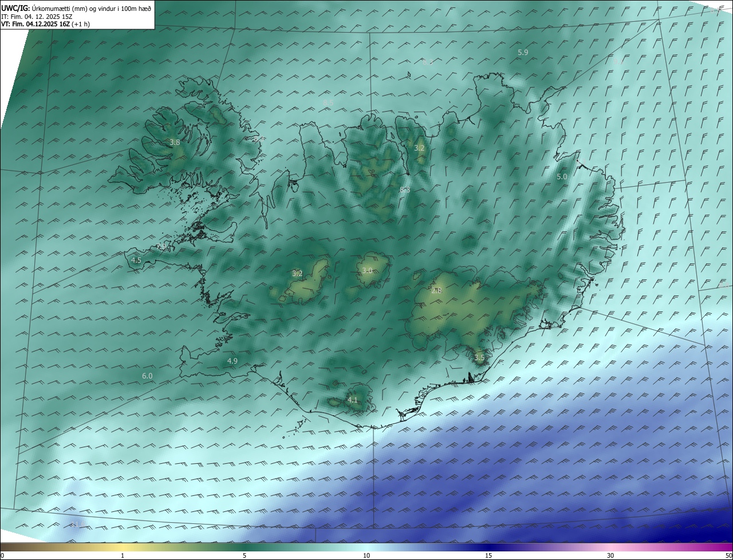Click the 3.2 value on the northern peninsula
733x560 pixels.
(x=419, y=148)
